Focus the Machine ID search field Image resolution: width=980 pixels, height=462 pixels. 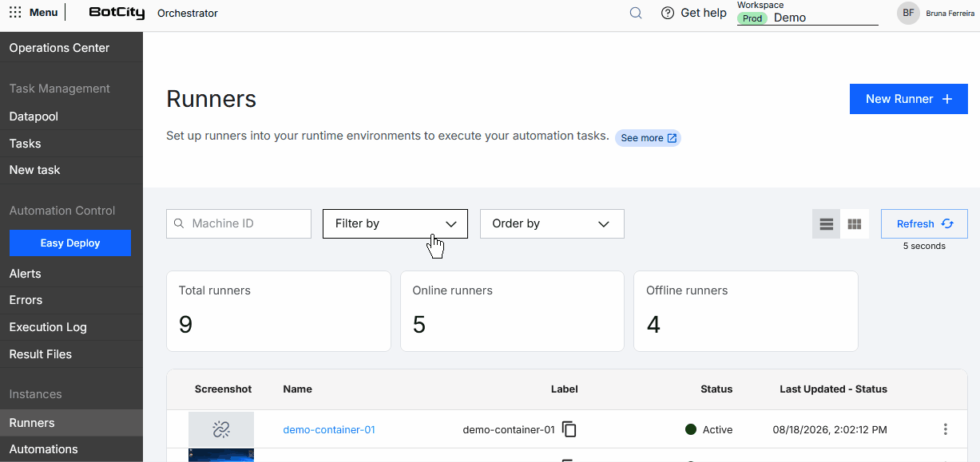(x=239, y=223)
